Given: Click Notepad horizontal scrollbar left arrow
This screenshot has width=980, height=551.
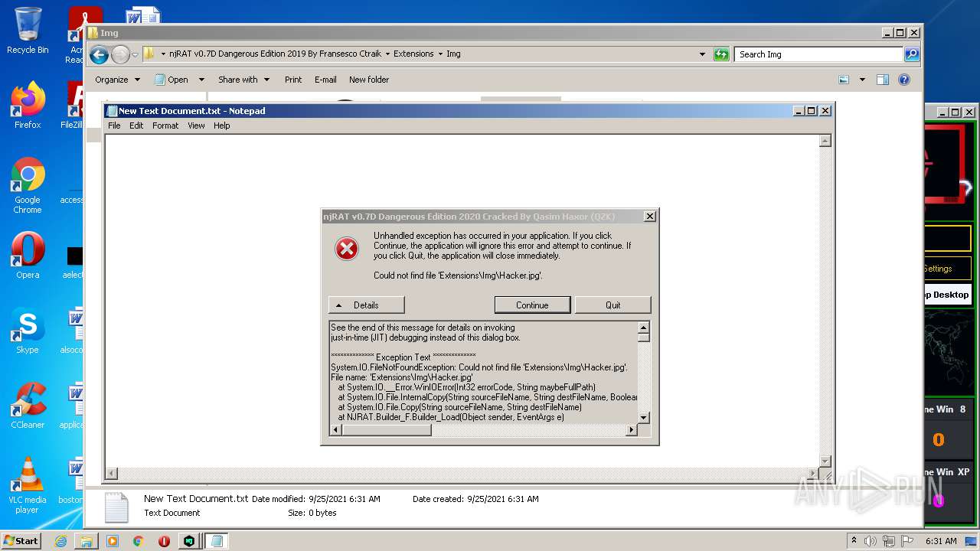Looking at the screenshot, I should pos(111,474).
